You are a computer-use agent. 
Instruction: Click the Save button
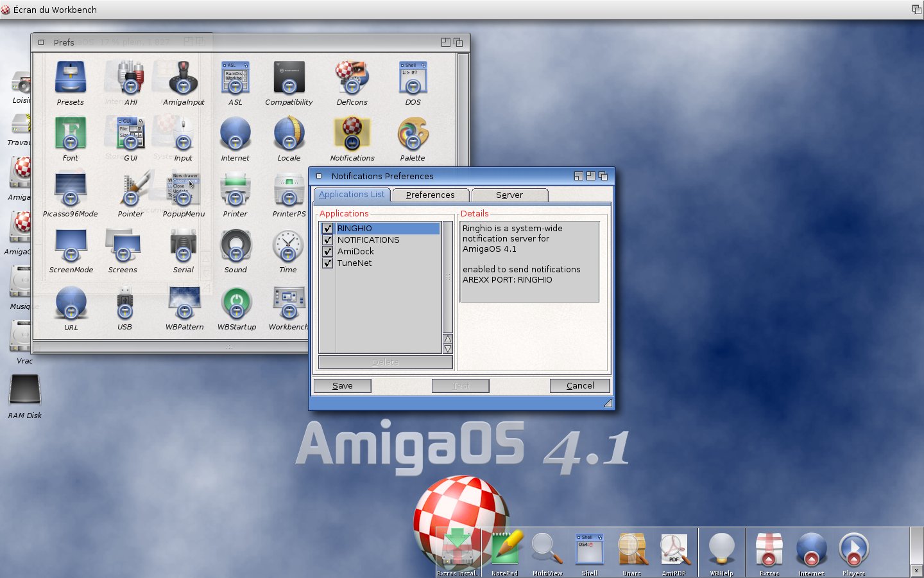tap(343, 386)
